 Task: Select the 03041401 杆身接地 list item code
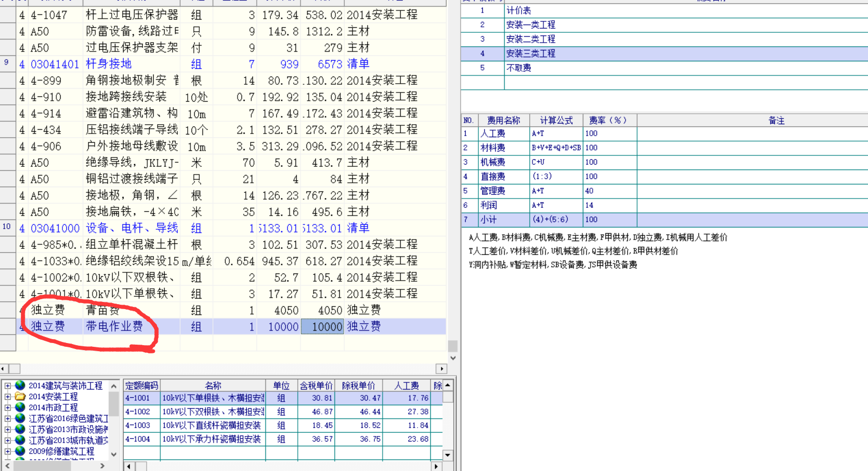click(x=55, y=64)
